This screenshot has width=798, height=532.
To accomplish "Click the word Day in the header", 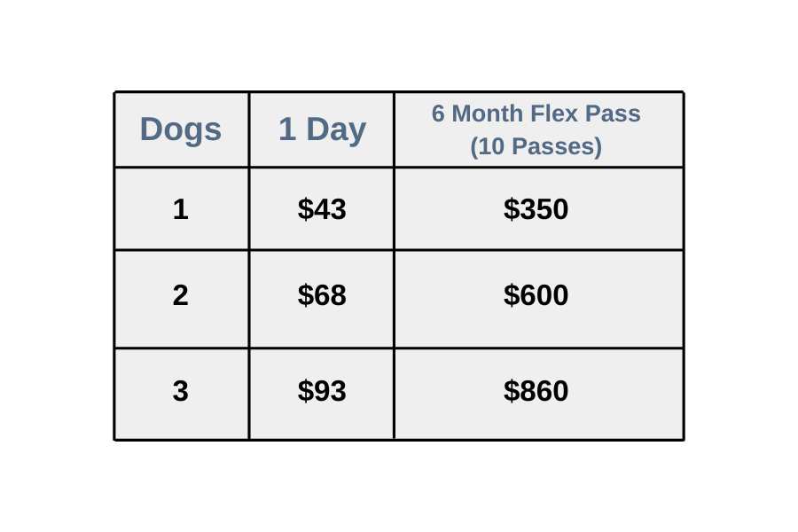I will 336,130.
